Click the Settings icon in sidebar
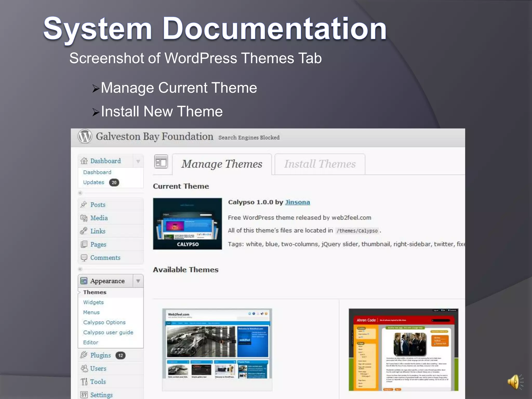This screenshot has width=532, height=399. 84,395
